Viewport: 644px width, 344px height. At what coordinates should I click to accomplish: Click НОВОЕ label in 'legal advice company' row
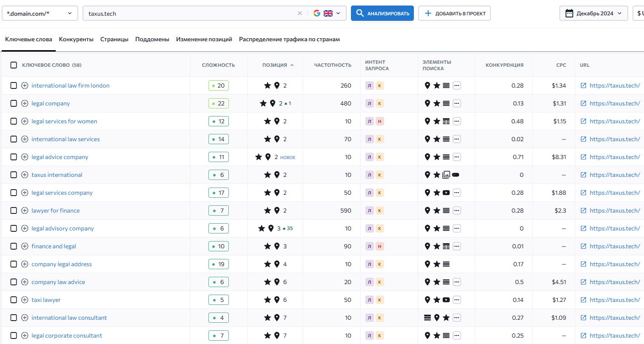(288, 157)
